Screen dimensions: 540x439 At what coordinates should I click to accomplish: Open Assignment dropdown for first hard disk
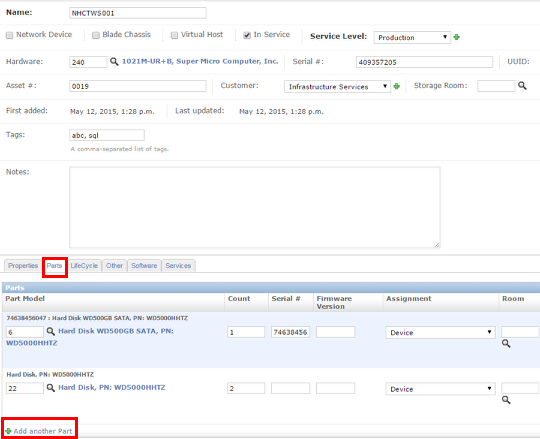[440, 332]
